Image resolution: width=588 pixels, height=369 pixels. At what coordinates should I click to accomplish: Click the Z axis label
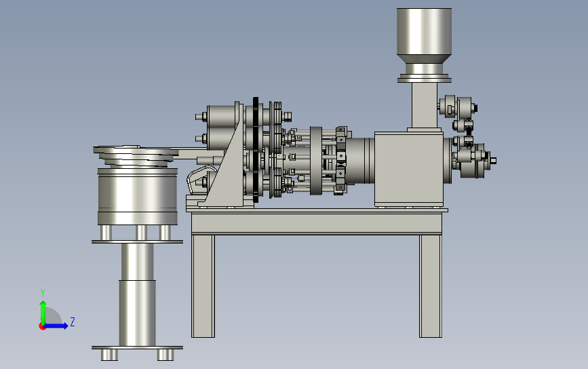[x=73, y=322]
